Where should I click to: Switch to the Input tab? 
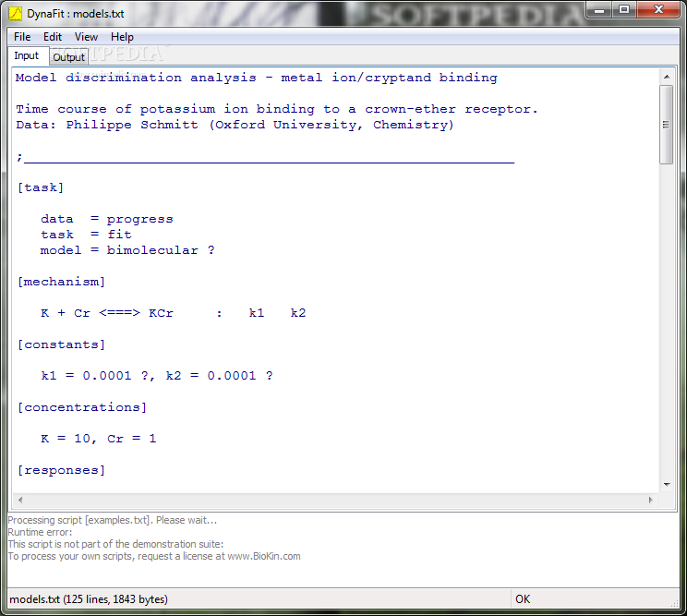point(26,55)
